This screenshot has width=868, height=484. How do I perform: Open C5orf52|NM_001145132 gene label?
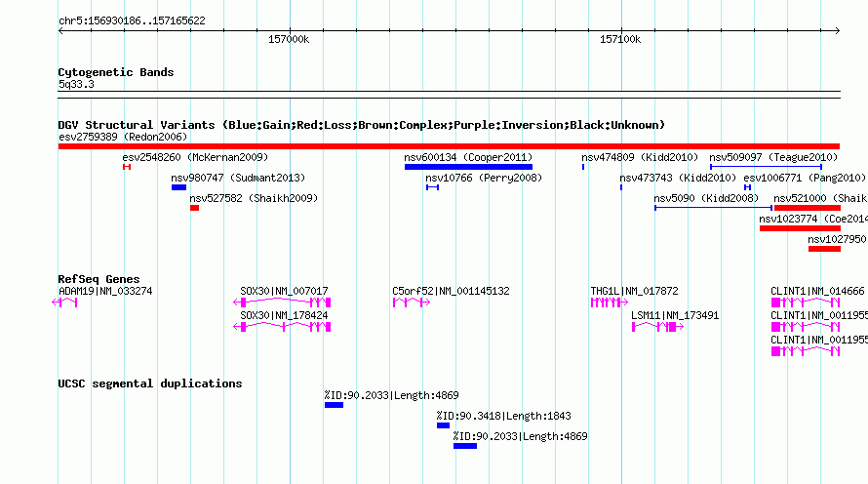451,291
